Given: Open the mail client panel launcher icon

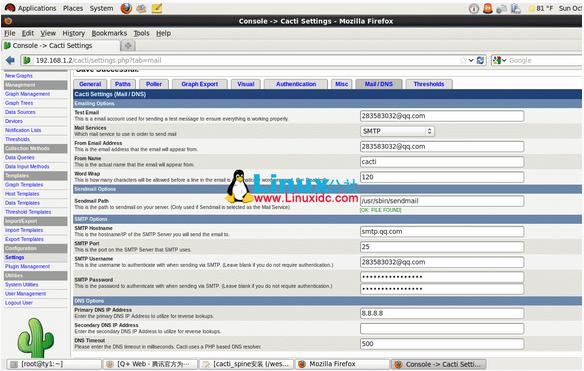Looking at the screenshot, I should pyautogui.click(x=141, y=8).
